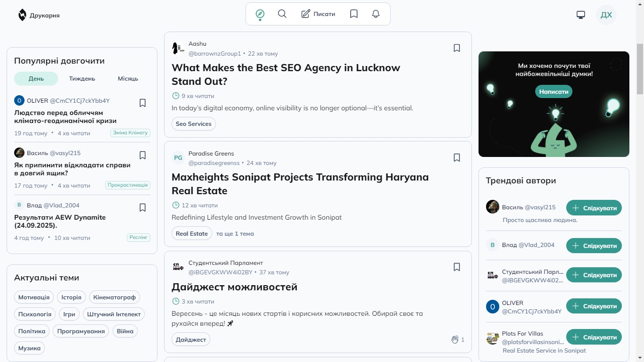The image size is (644, 362).
Task: Select the День tab
Action: point(36,79)
